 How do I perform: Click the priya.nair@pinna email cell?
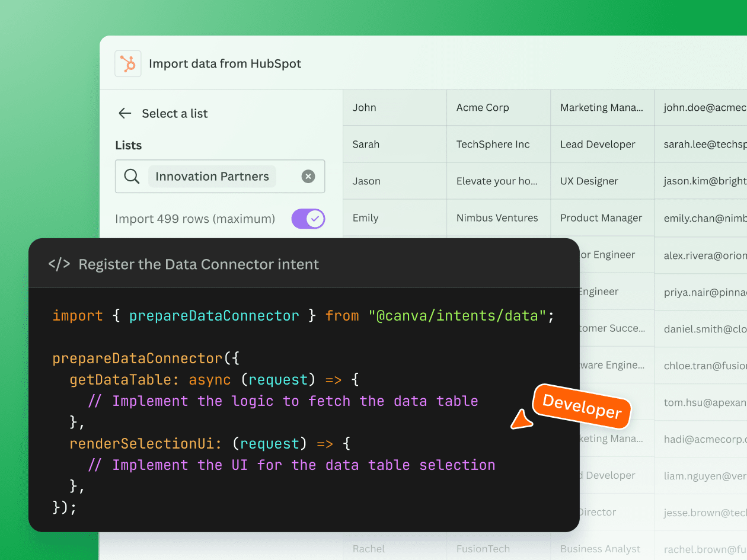pos(701,292)
